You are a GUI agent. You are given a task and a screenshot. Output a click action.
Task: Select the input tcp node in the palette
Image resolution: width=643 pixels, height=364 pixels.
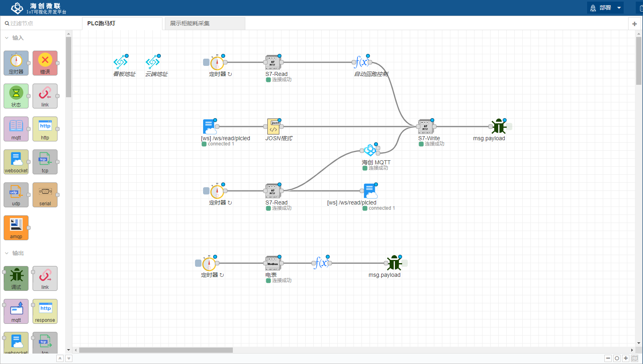pyautogui.click(x=45, y=162)
